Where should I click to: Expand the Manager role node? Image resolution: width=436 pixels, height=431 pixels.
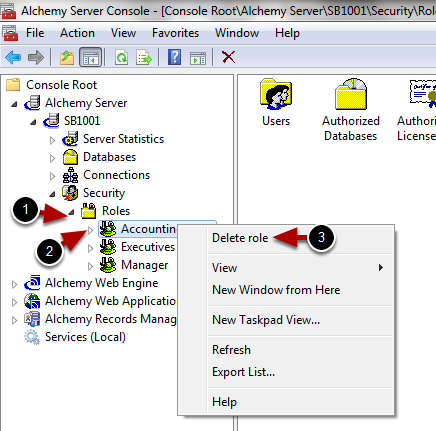tap(90, 266)
